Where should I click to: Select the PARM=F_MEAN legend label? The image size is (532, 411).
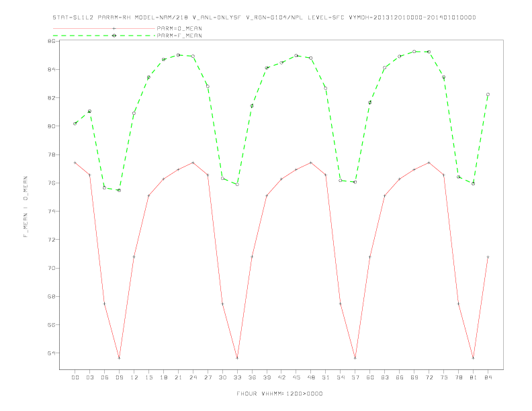tap(179, 36)
